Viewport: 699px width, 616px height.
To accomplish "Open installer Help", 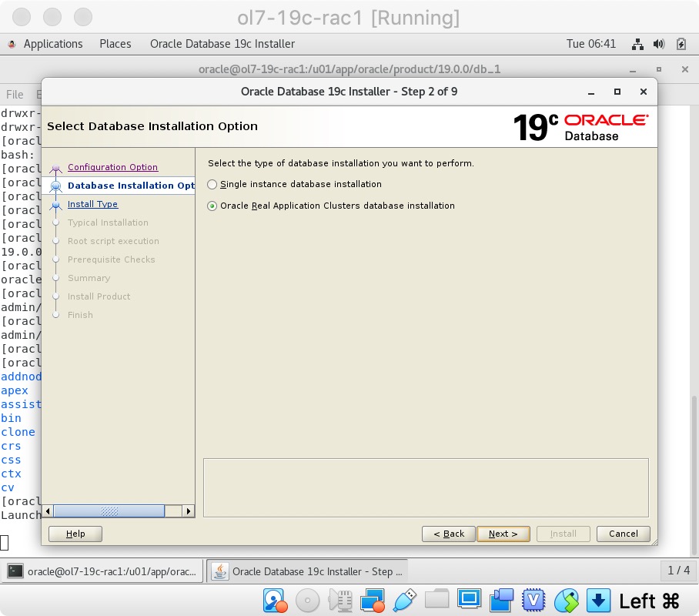I will pyautogui.click(x=75, y=534).
